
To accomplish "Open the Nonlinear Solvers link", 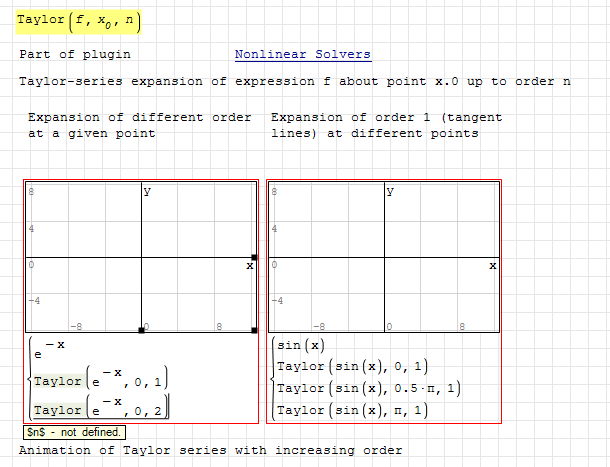I will coord(302,54).
